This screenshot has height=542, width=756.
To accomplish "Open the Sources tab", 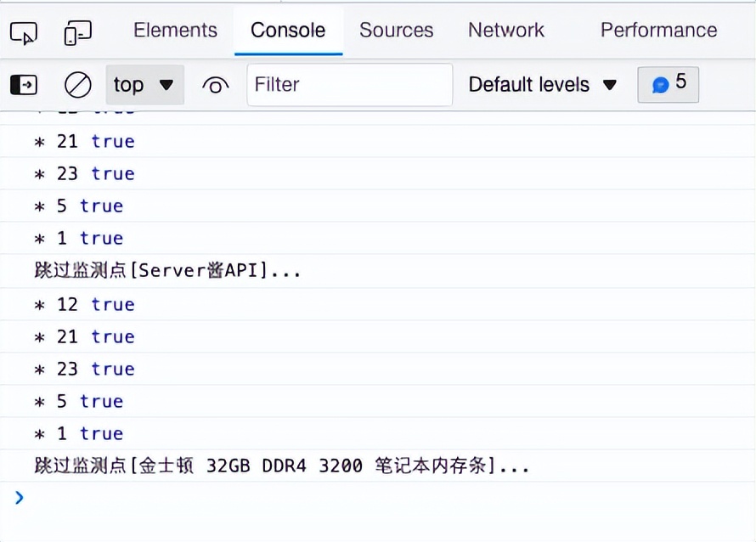I will pos(397,30).
